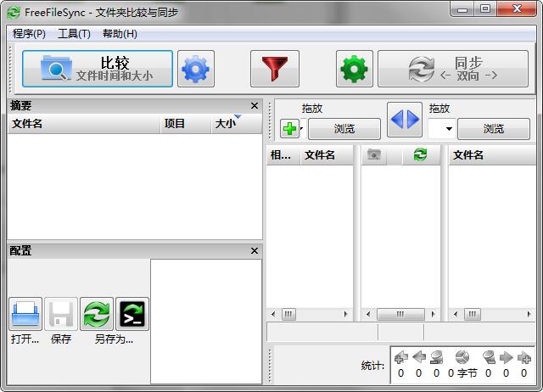Click left grid 文件名 column header

tap(327, 154)
